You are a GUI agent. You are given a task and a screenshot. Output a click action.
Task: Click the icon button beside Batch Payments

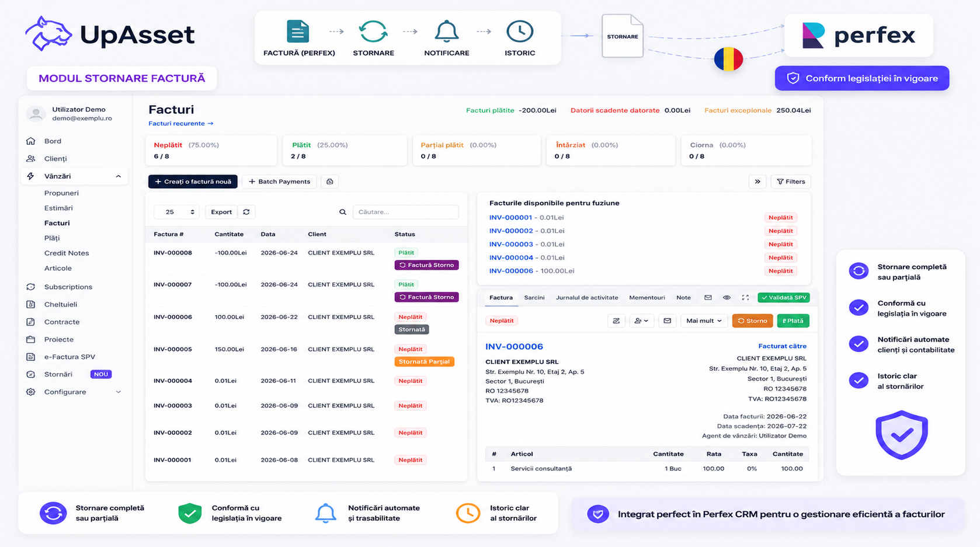pyautogui.click(x=330, y=182)
